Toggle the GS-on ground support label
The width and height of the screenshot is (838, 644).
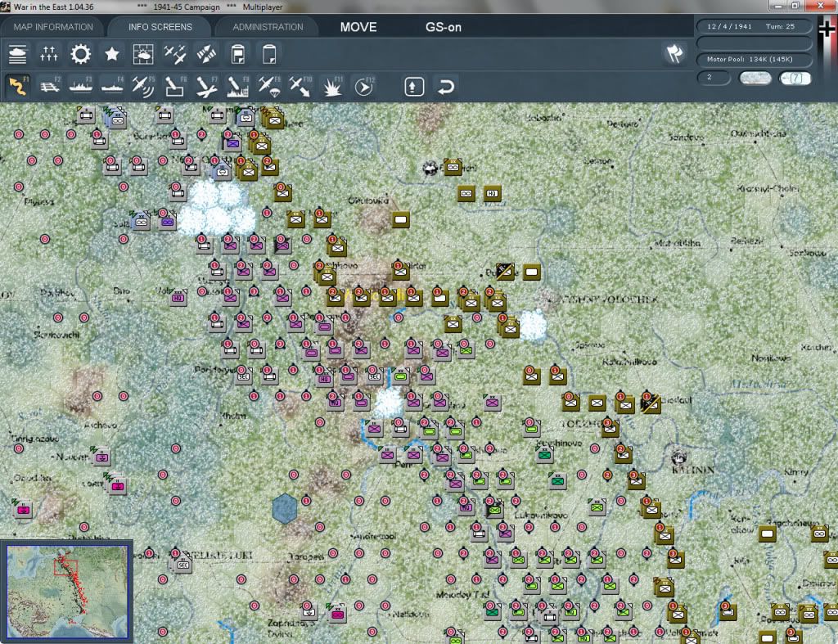[x=443, y=27]
